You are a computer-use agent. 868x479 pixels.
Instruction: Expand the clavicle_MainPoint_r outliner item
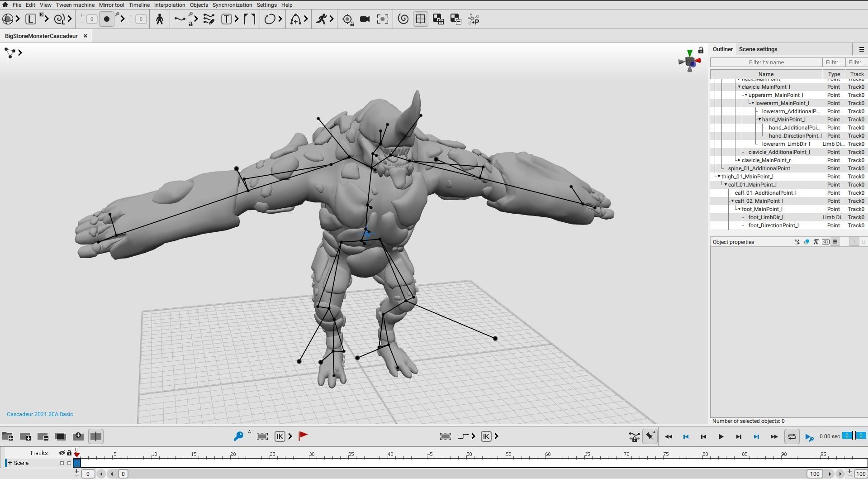[x=739, y=160]
